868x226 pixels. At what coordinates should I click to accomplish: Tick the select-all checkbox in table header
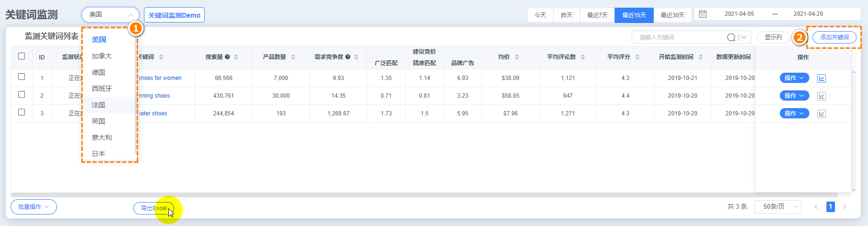(22, 56)
